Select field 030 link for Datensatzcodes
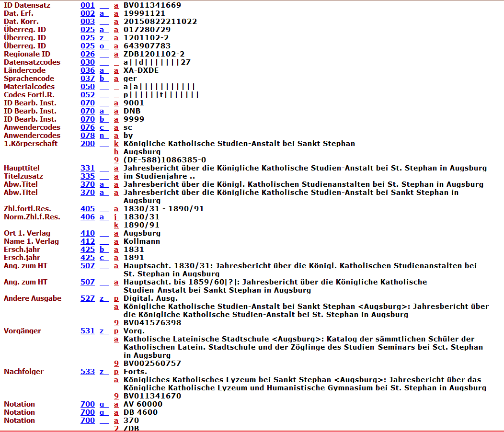This screenshot has width=504, height=432. (x=88, y=62)
